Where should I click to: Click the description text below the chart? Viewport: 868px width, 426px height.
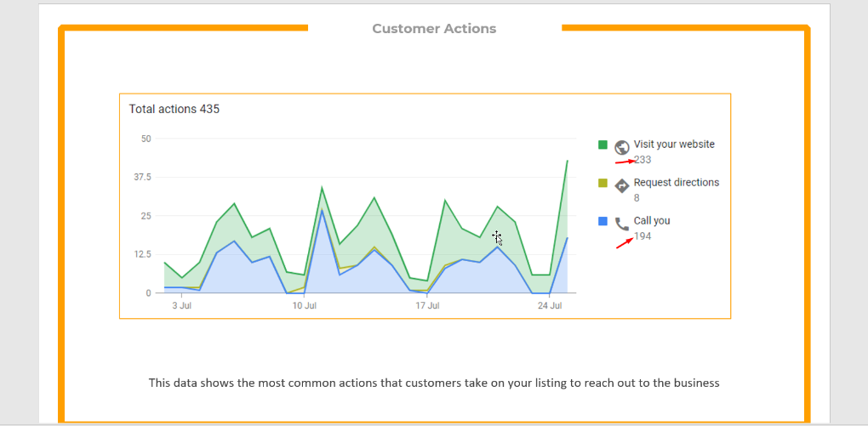pyautogui.click(x=434, y=383)
